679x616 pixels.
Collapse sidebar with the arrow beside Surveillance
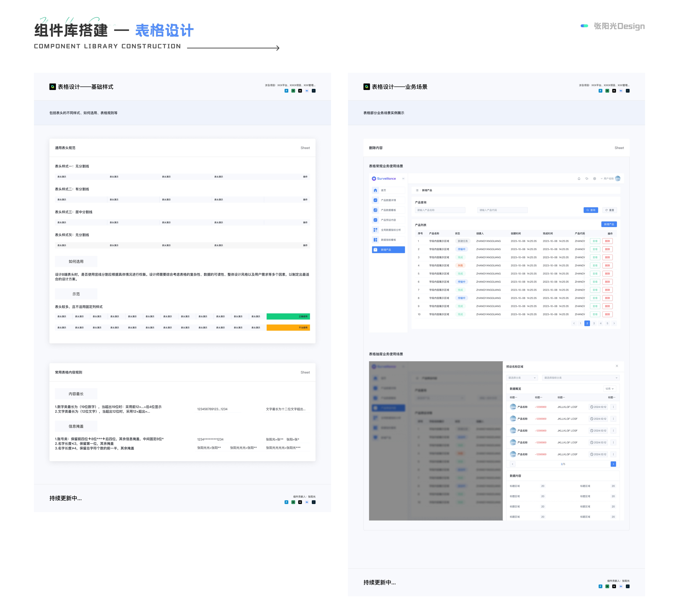(x=404, y=179)
